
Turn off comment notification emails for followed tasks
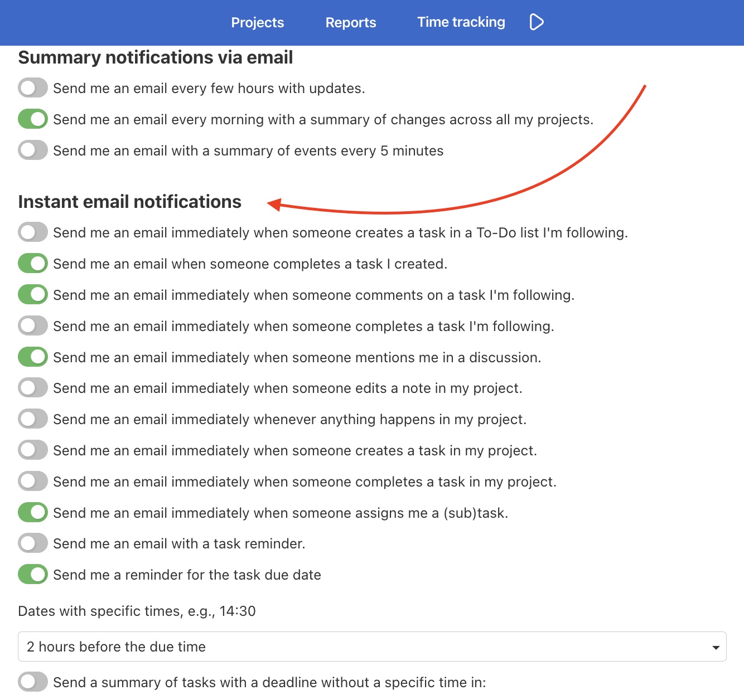tap(32, 295)
